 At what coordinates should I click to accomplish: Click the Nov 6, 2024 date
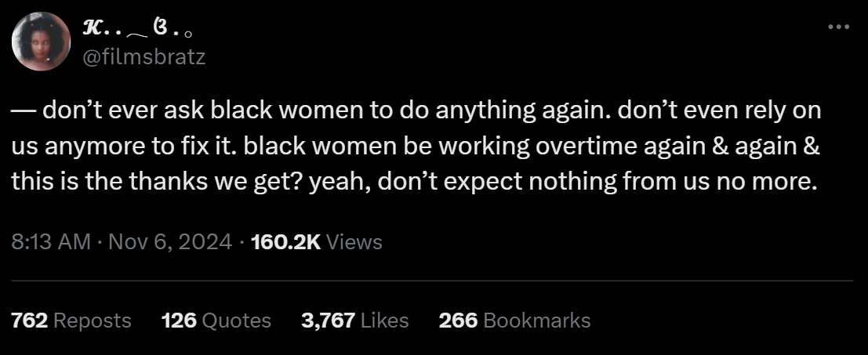[169, 242]
